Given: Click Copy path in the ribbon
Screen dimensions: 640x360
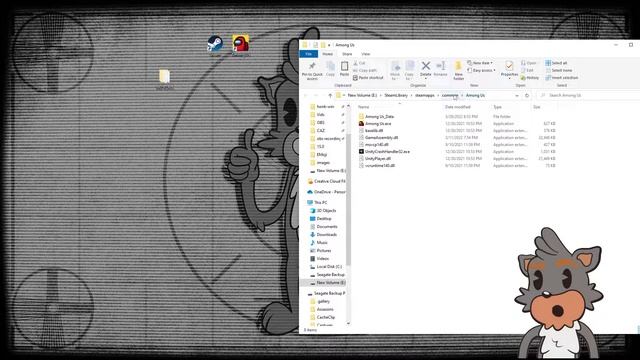Looking at the screenshot, I should 364,70.
